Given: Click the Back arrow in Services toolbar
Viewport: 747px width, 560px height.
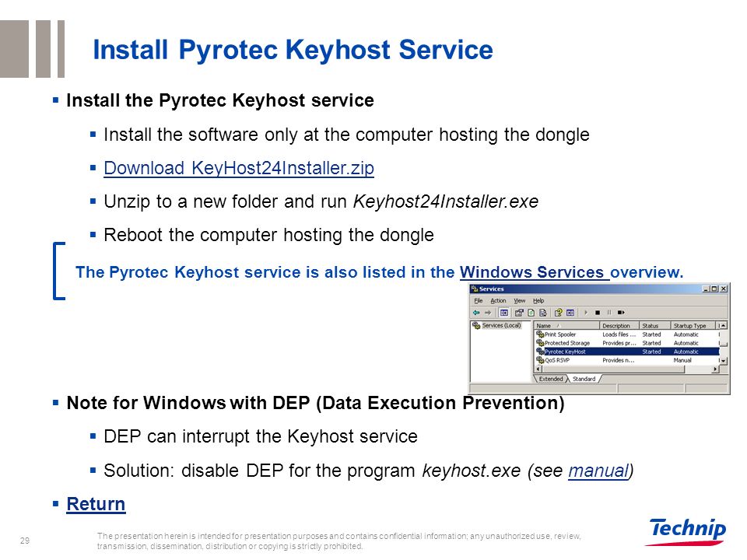Looking at the screenshot, I should [476, 313].
